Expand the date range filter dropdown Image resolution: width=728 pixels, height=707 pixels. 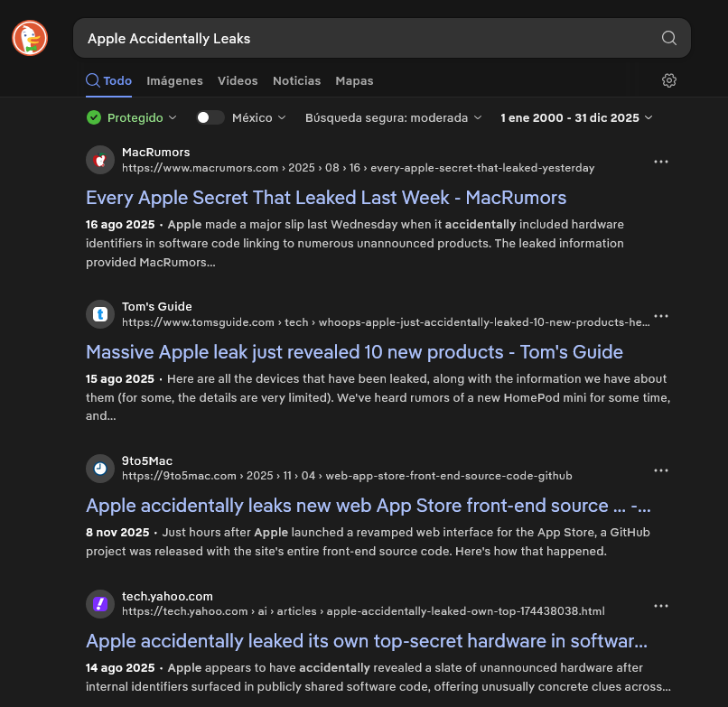coord(576,117)
